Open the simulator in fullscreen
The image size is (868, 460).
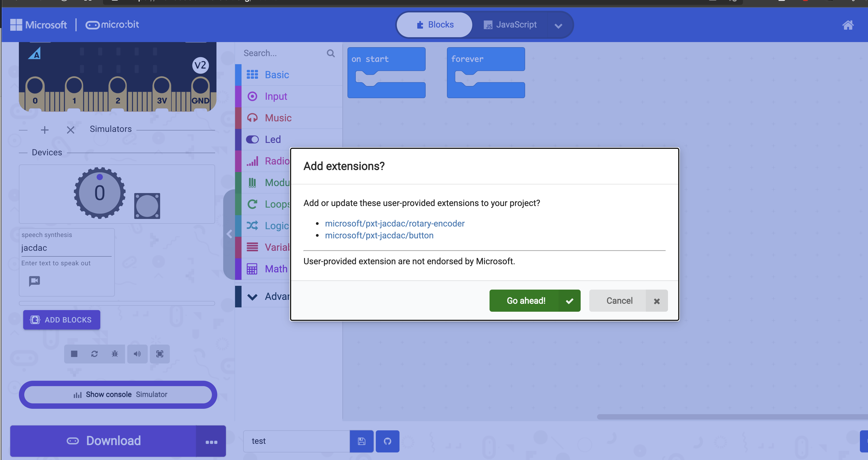(x=160, y=354)
